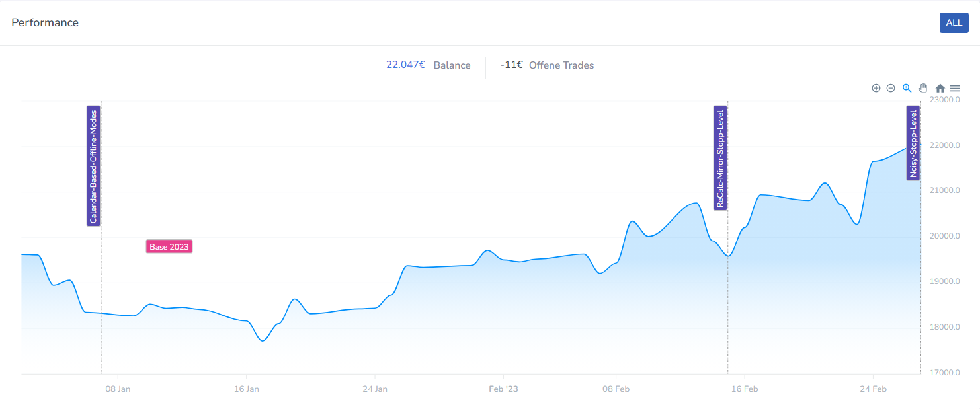Click the Noisy-Stopp-Level annotation label
Viewport: 980px width, 409px height.
pos(913,143)
